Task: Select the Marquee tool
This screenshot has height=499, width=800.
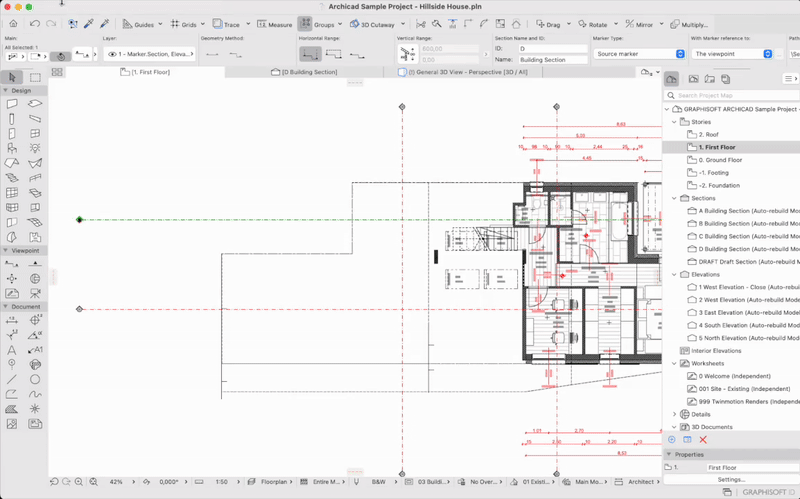Action: [35, 77]
